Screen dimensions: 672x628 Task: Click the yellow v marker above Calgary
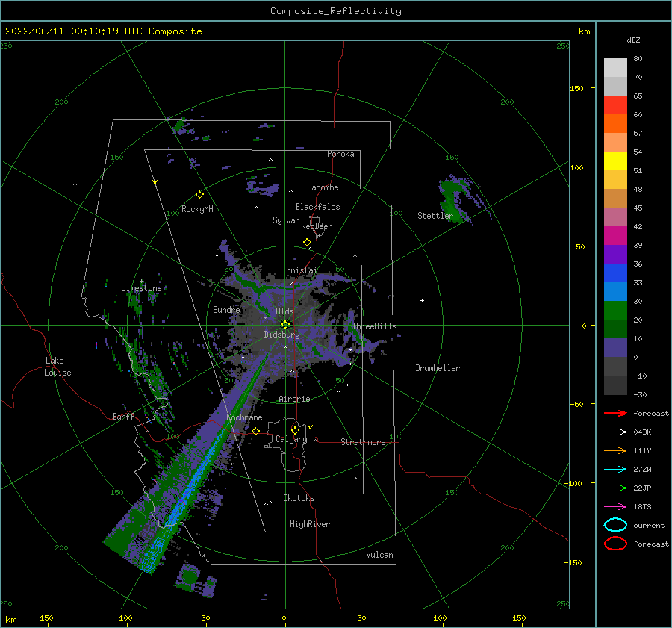[x=311, y=427]
